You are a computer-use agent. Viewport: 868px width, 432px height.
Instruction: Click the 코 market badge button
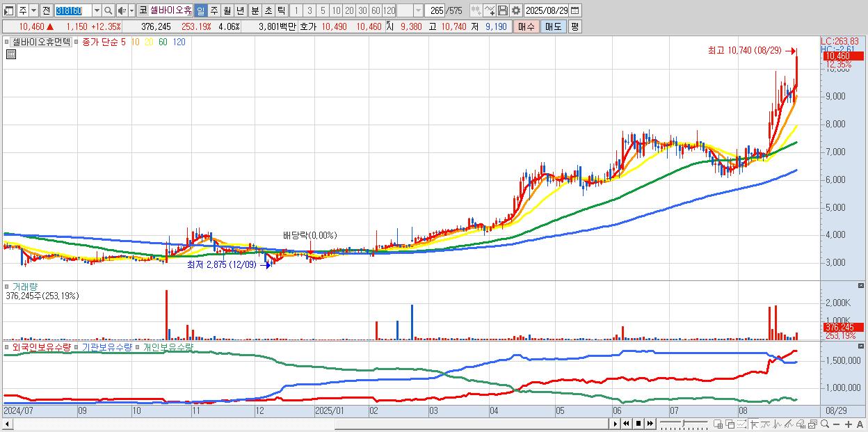(143, 10)
